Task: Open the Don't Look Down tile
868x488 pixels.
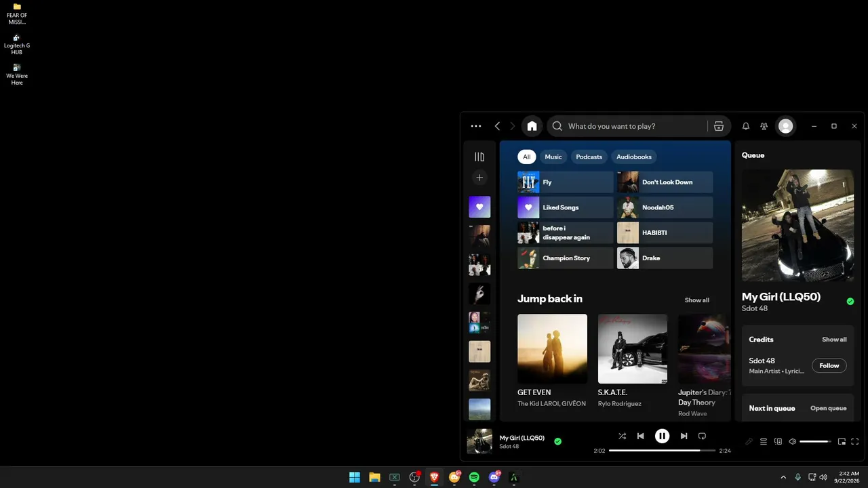Action: point(665,182)
